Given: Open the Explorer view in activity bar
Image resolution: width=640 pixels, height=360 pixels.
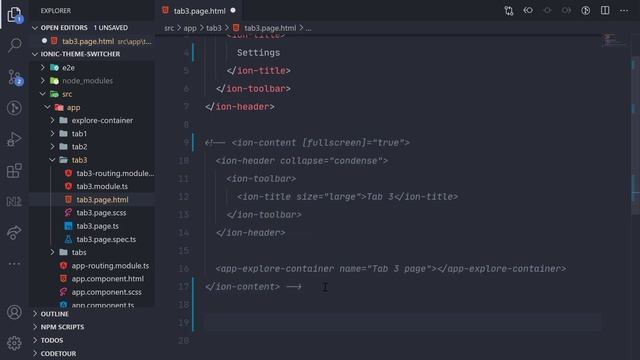Looking at the screenshot, I should [x=14, y=15].
